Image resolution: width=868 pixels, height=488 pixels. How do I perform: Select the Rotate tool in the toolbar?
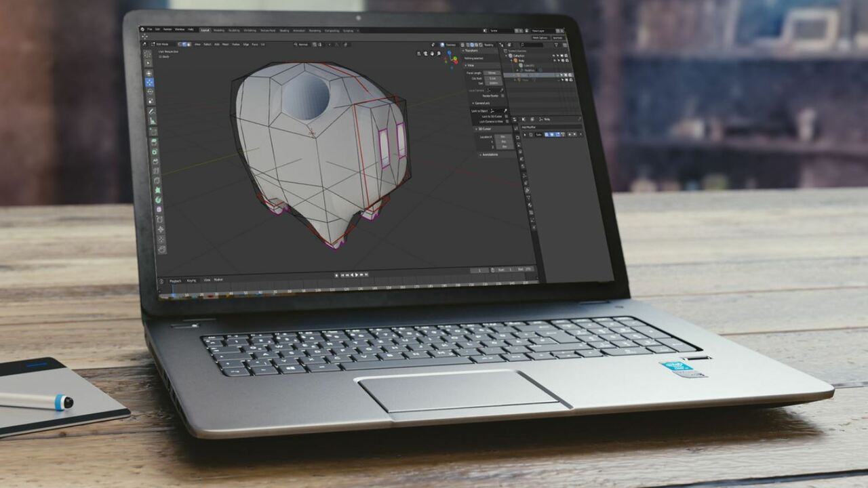point(152,91)
